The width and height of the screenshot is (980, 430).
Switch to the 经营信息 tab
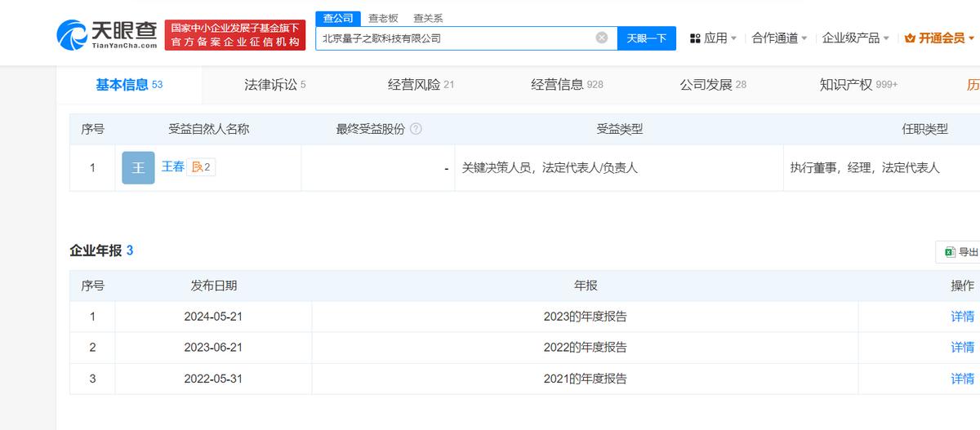coord(567,85)
